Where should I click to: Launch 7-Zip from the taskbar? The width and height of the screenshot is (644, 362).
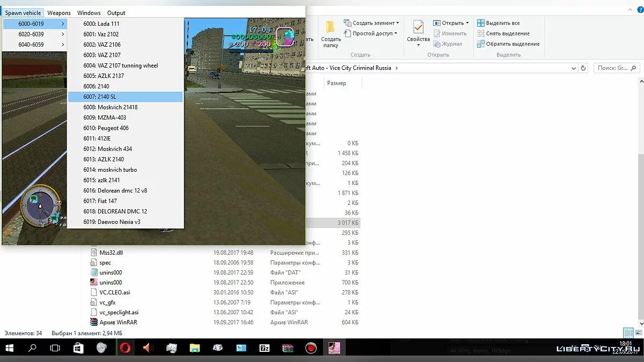[x=265, y=348]
